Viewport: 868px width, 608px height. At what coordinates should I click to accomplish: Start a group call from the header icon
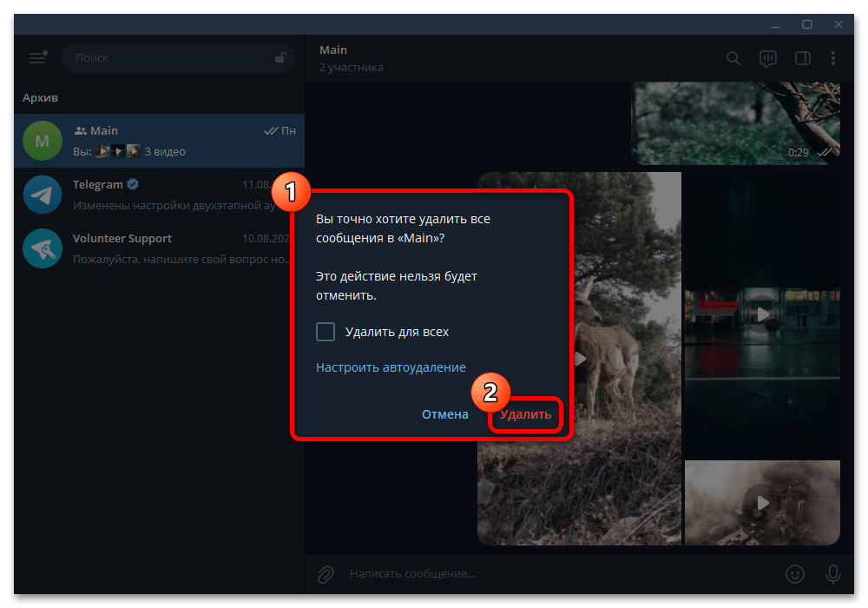coord(767,58)
